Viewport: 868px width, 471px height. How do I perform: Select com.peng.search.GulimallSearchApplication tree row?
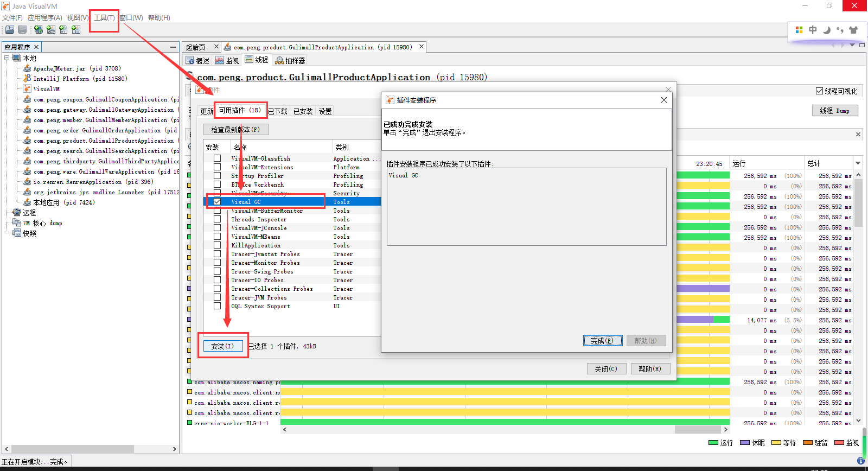[100, 151]
